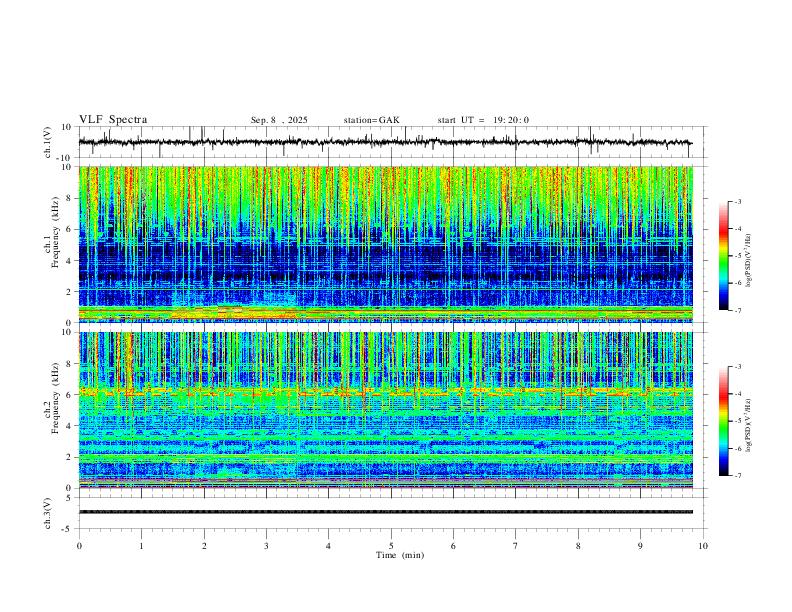This screenshot has height=612, width=792.
Task: Click the ch.1 spectrogram panel
Action: (x=385, y=244)
